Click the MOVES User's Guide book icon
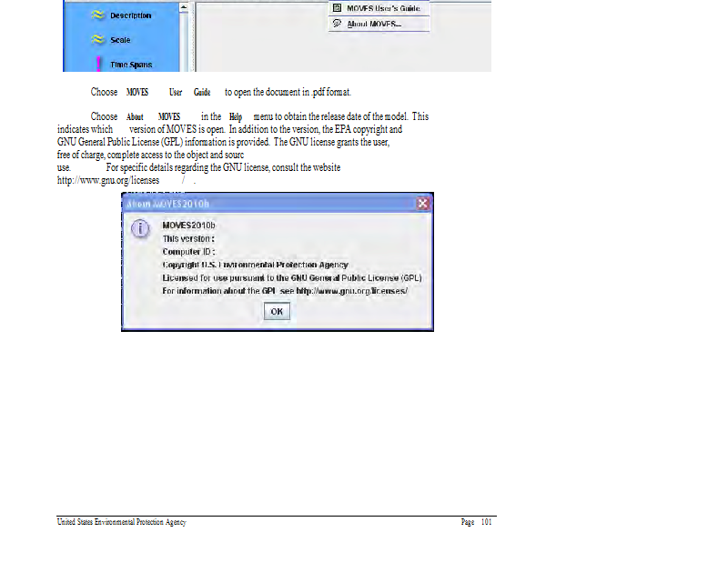Screen dimensions: 728x562 point(337,8)
